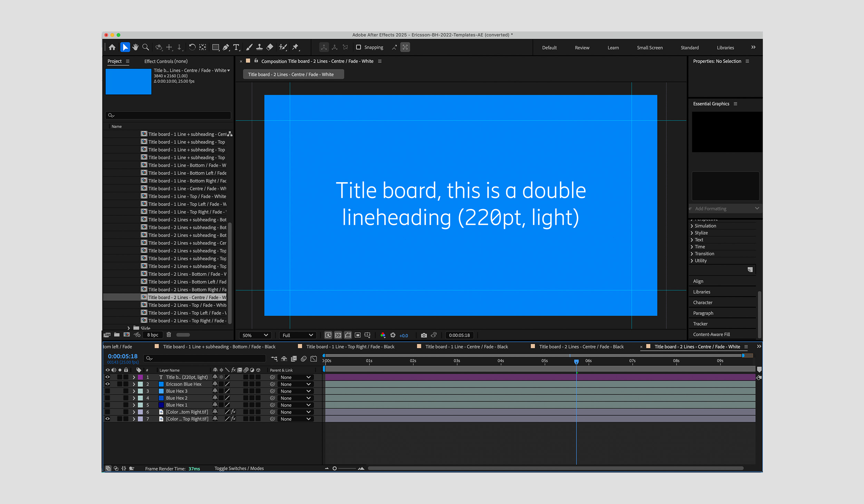
Task: Open Parent dropdown for Ericsson Blue Hex
Action: [295, 384]
